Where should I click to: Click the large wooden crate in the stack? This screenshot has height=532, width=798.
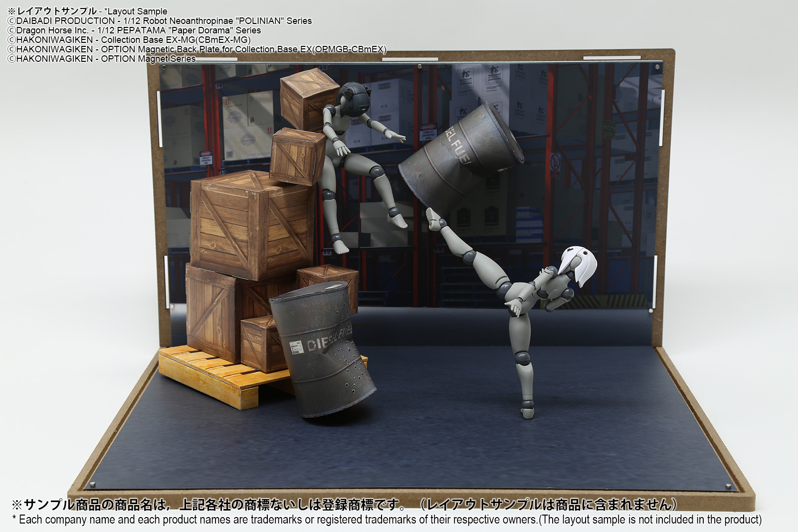(252, 224)
